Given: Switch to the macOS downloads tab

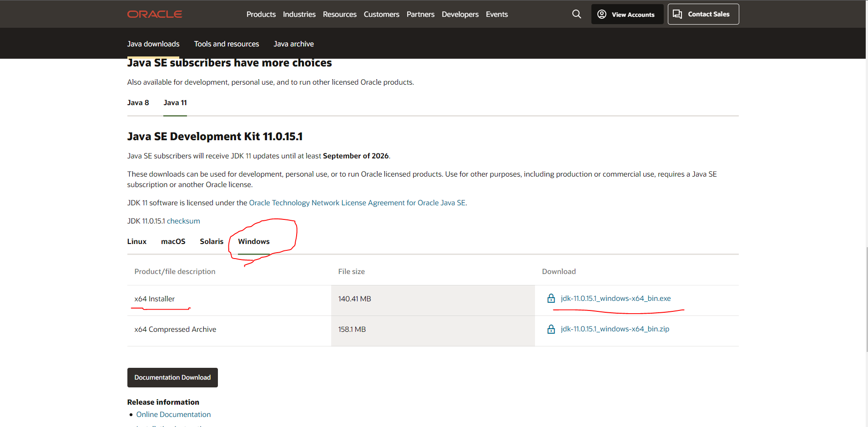Looking at the screenshot, I should (x=173, y=241).
